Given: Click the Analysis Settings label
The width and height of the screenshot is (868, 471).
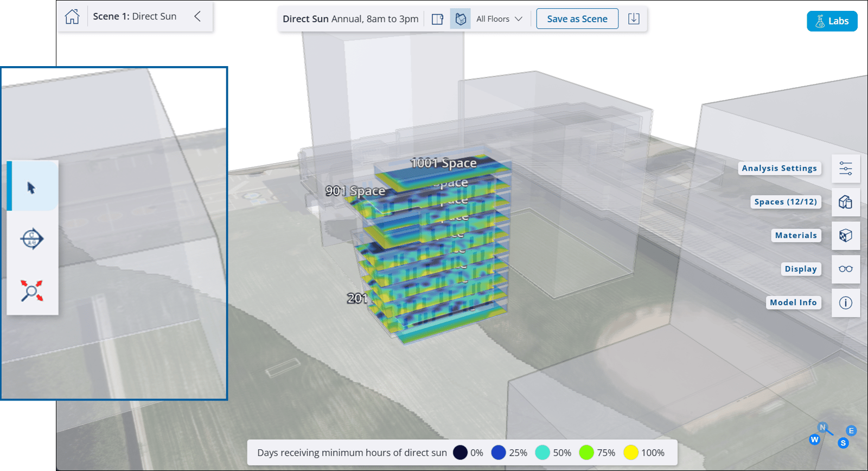Looking at the screenshot, I should tap(779, 169).
